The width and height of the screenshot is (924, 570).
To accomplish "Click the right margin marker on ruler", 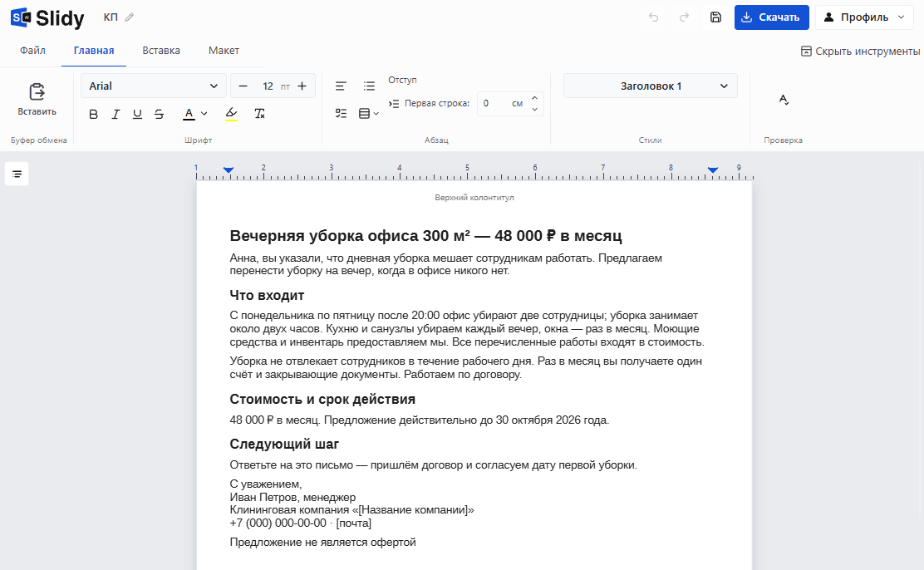I will click(713, 170).
